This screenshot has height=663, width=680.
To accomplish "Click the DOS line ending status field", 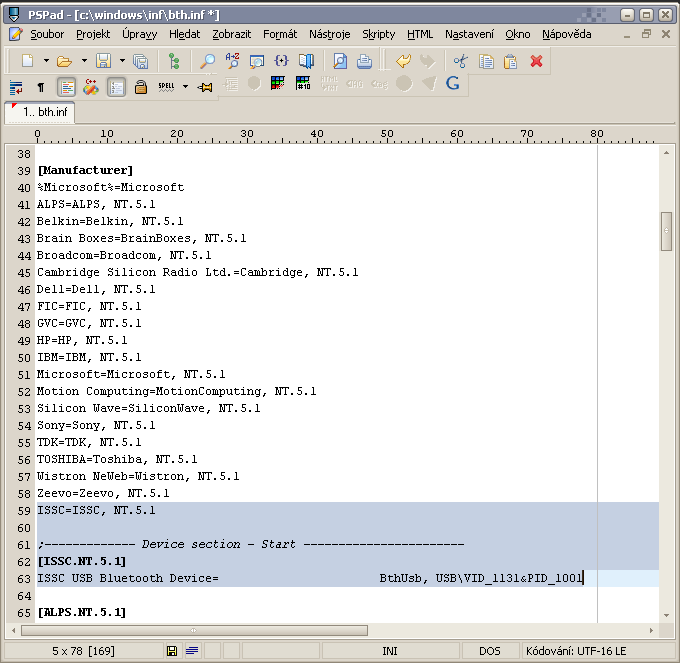I will pos(490,651).
